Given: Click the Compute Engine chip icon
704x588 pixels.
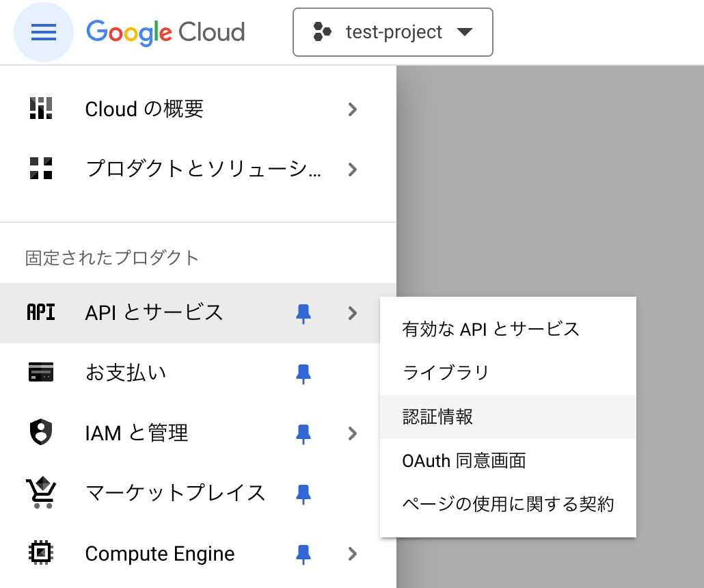Looking at the screenshot, I should coord(41,552).
